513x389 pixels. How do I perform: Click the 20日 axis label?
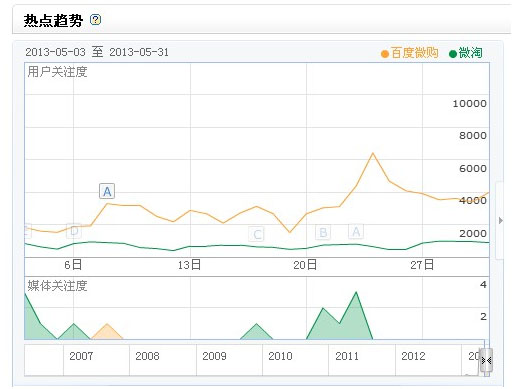tap(305, 265)
